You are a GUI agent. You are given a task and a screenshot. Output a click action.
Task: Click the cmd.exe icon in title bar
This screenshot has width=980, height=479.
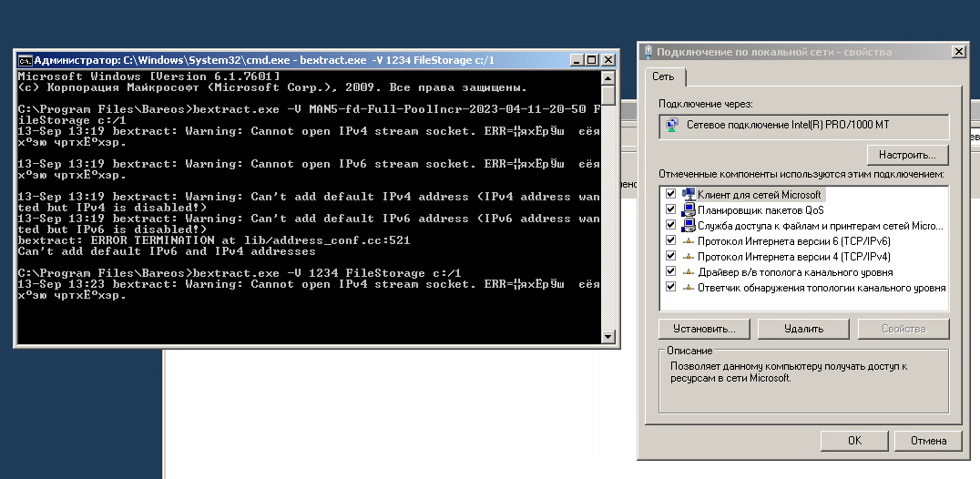coord(26,60)
